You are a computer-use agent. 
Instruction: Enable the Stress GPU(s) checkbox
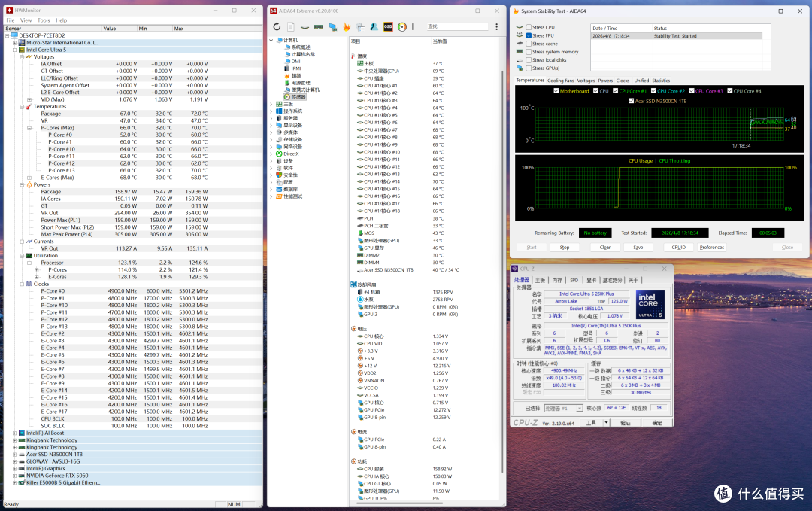click(529, 68)
